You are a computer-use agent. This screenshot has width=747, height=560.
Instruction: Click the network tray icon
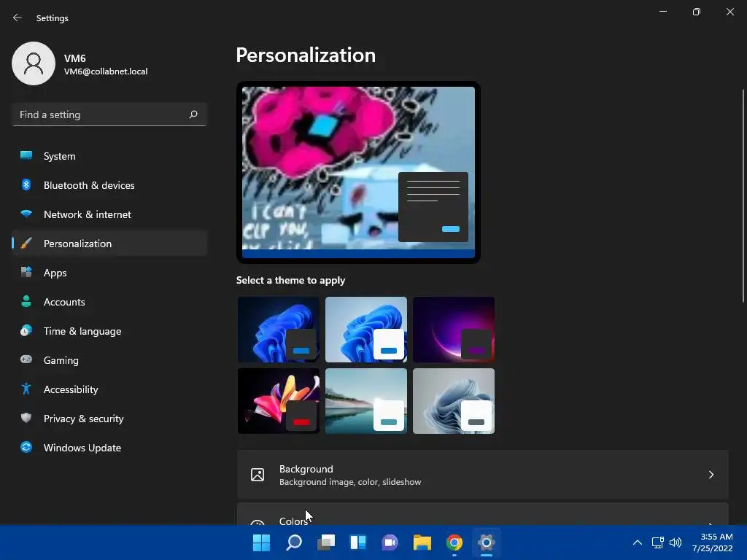point(658,542)
